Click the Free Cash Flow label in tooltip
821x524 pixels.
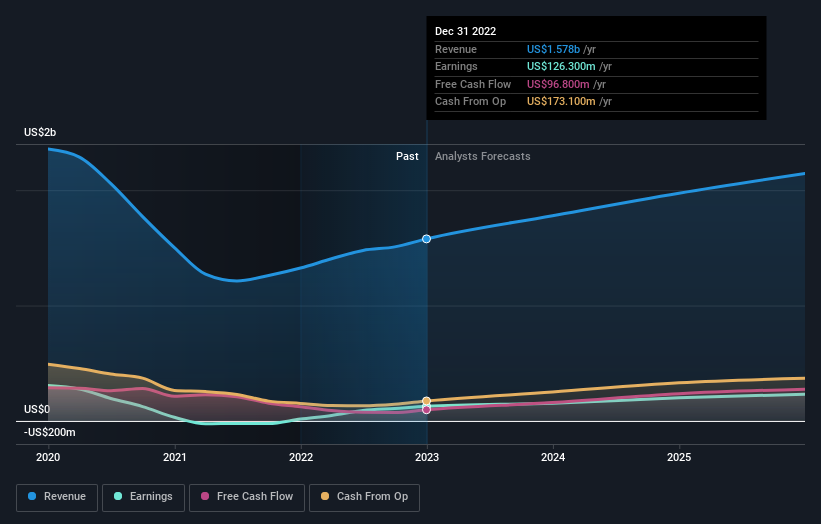click(x=473, y=84)
